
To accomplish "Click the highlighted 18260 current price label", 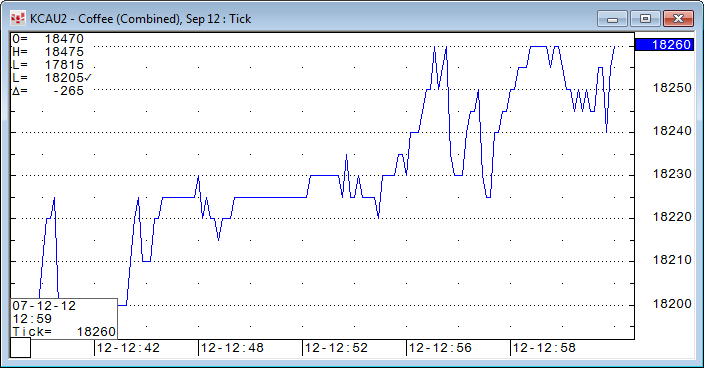I will (x=664, y=45).
